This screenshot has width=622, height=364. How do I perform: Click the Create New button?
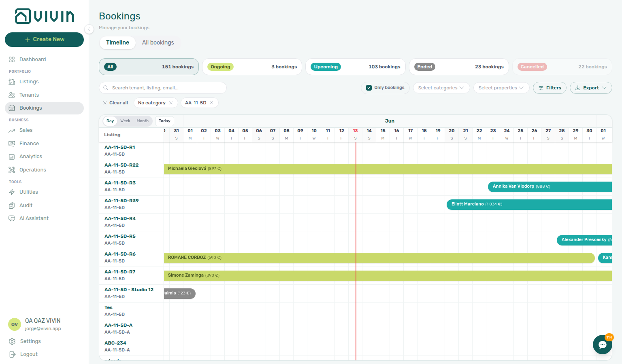(45, 40)
